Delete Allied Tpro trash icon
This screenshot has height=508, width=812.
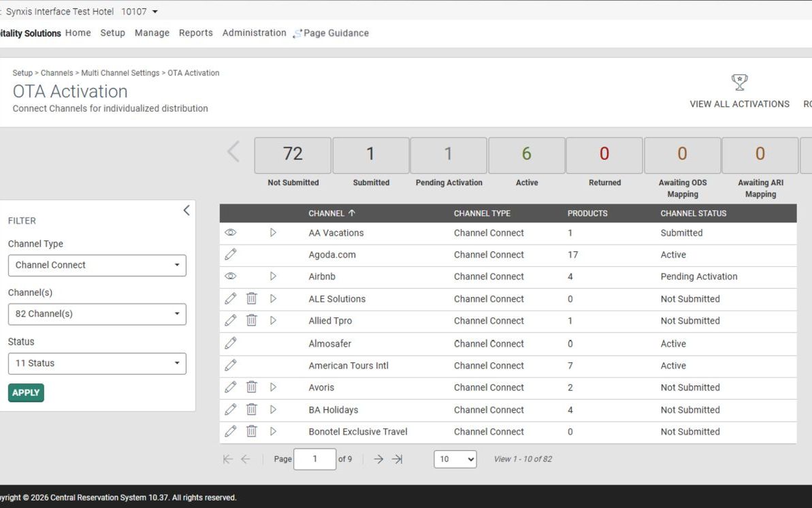click(252, 320)
